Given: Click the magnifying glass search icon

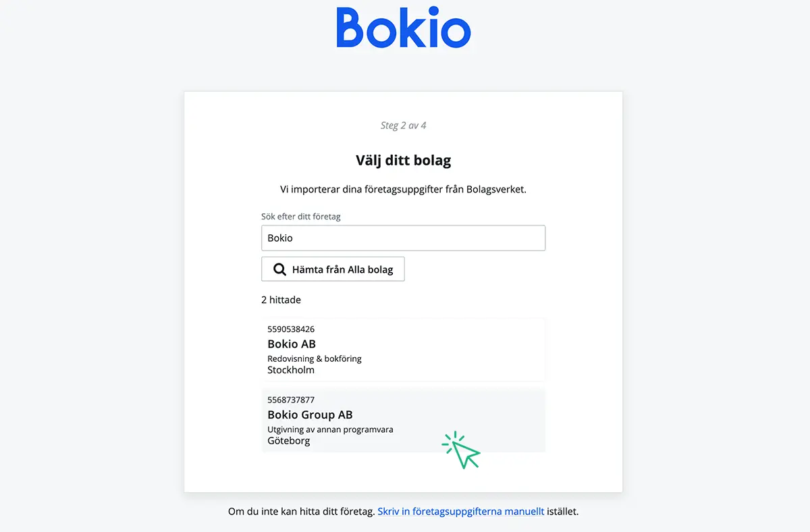Looking at the screenshot, I should tap(279, 269).
